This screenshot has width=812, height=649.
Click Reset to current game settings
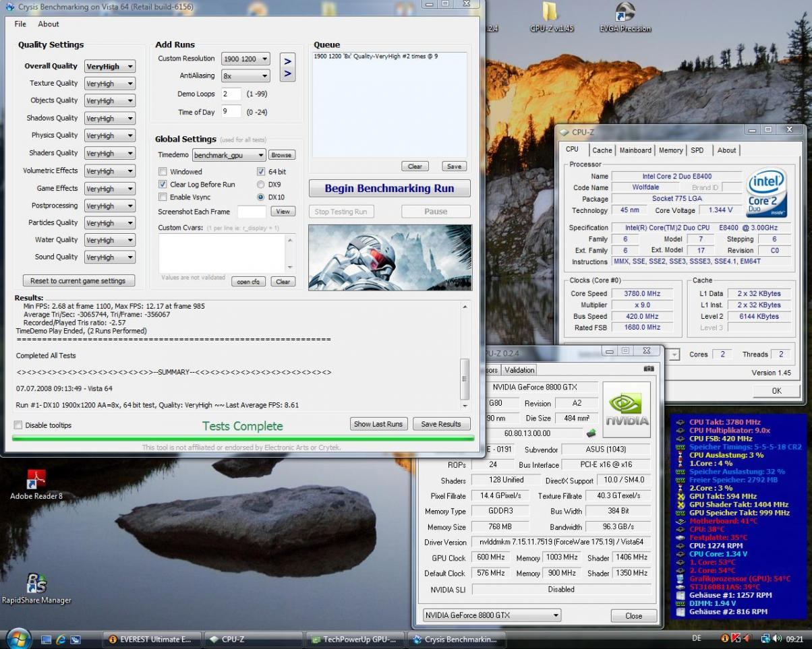(x=78, y=281)
